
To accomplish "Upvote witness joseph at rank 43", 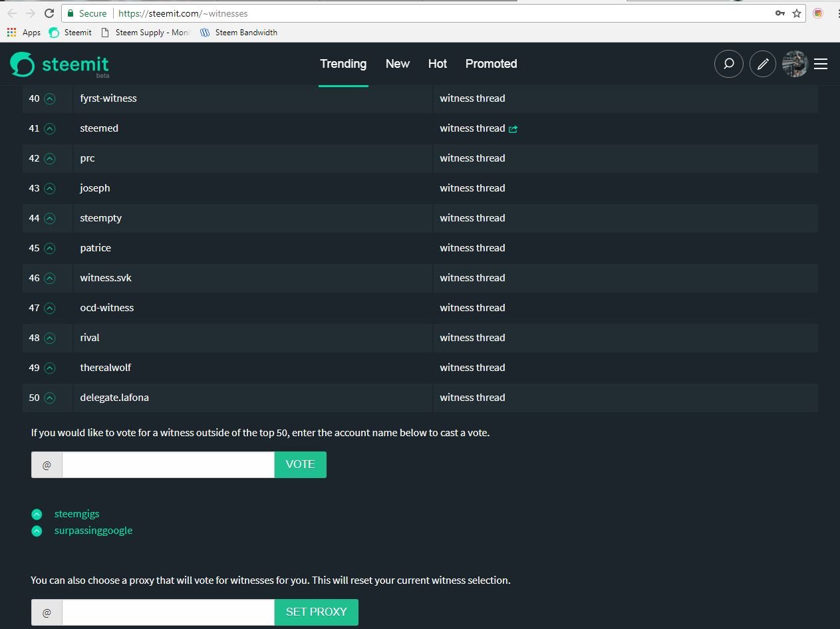I will point(49,188).
